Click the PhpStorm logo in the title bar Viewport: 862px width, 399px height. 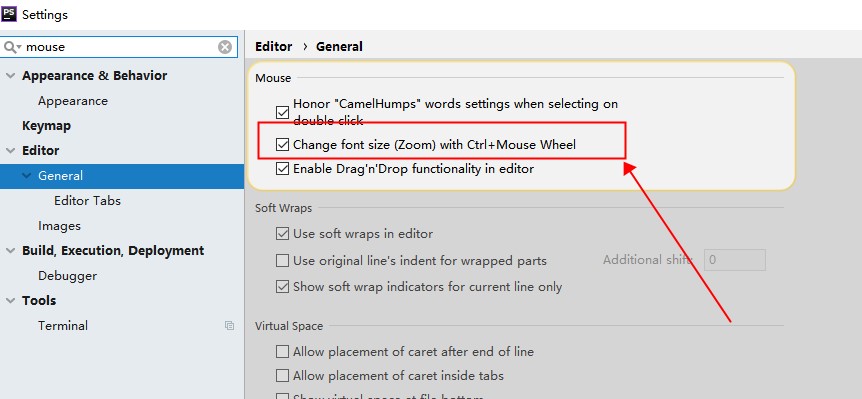click(9, 13)
